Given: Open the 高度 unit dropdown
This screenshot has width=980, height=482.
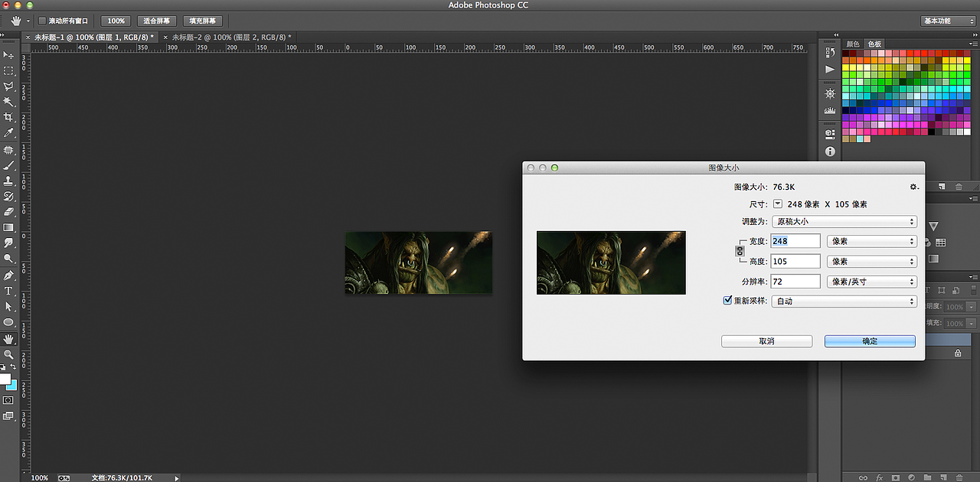Looking at the screenshot, I should click(872, 262).
